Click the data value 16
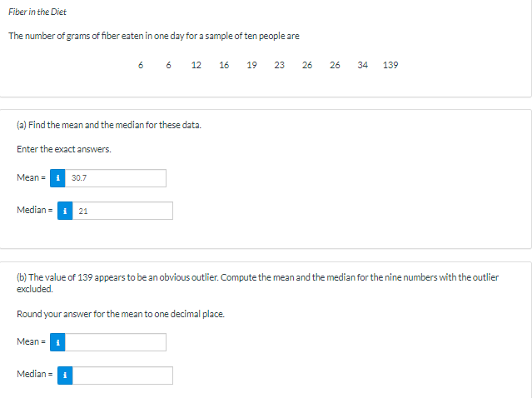Screen dimensions: 532x398 pos(224,65)
